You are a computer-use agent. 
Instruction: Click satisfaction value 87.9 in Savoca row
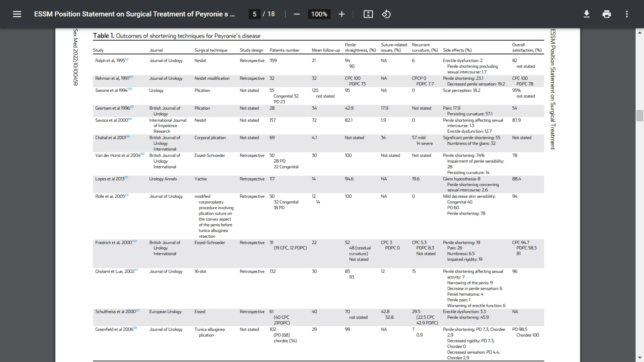[x=517, y=120]
